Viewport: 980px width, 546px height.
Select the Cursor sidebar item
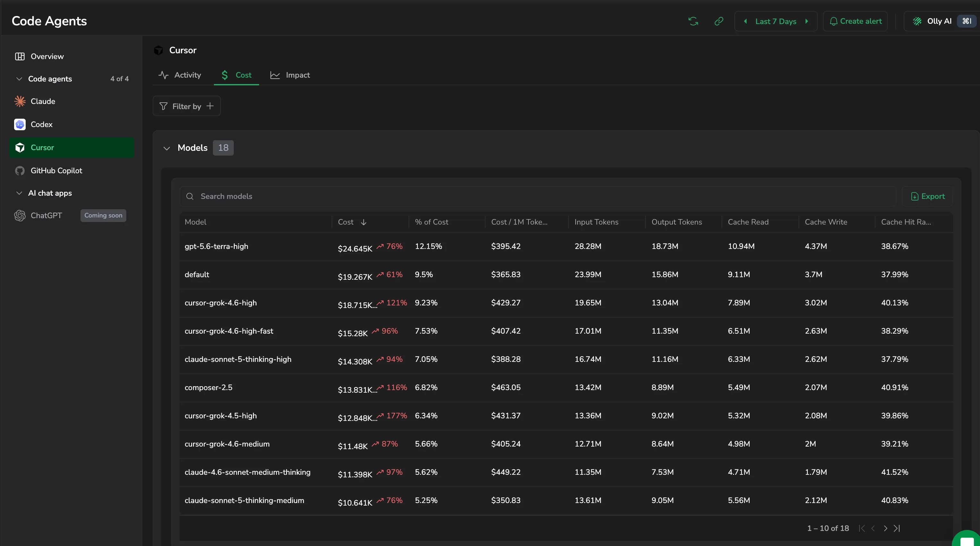[x=72, y=148]
